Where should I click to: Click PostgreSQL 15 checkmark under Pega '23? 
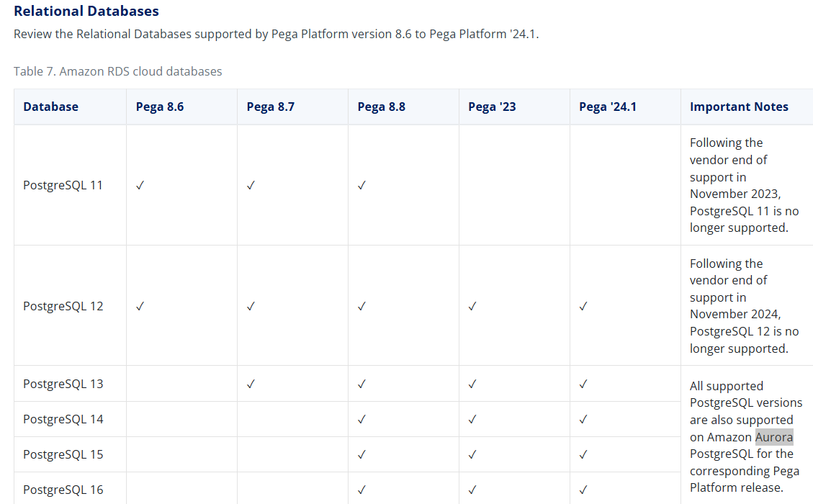472,454
